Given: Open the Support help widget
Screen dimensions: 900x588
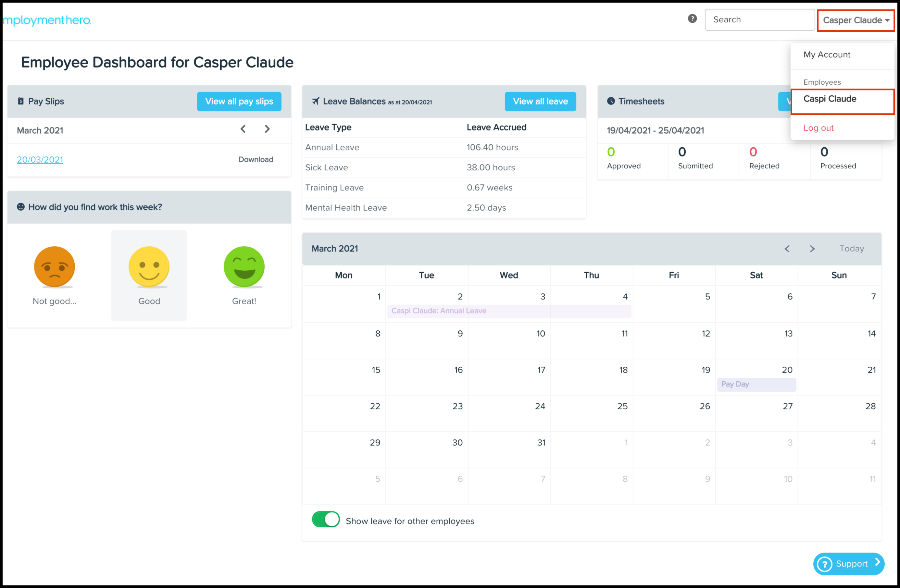Looking at the screenshot, I should [x=849, y=564].
